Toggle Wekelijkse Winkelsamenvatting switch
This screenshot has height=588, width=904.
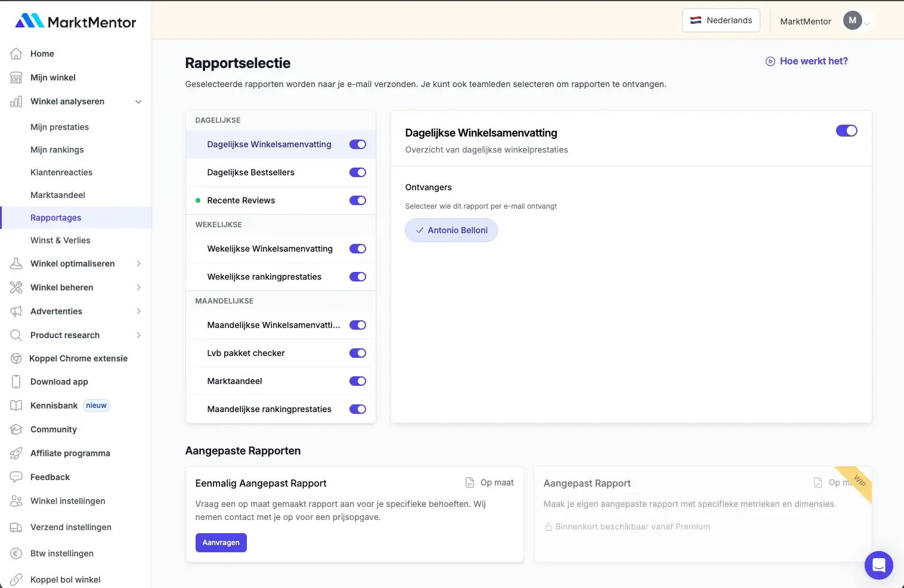358,249
